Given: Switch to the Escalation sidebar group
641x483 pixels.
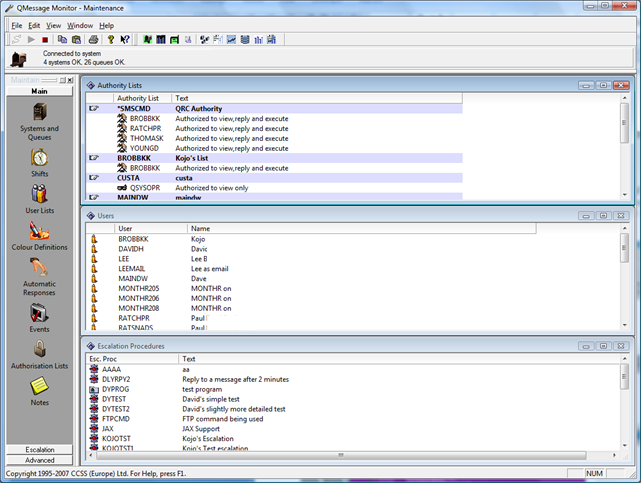Looking at the screenshot, I should (x=39, y=450).
